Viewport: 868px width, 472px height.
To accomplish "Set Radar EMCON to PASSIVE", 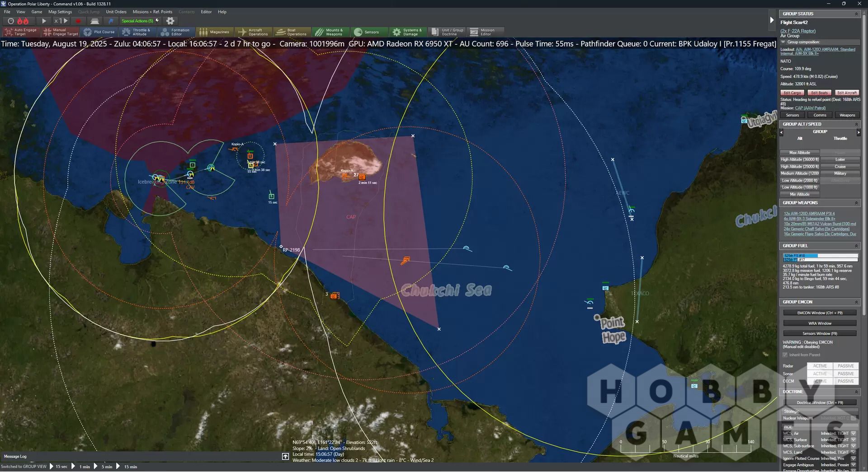I will 845,366.
